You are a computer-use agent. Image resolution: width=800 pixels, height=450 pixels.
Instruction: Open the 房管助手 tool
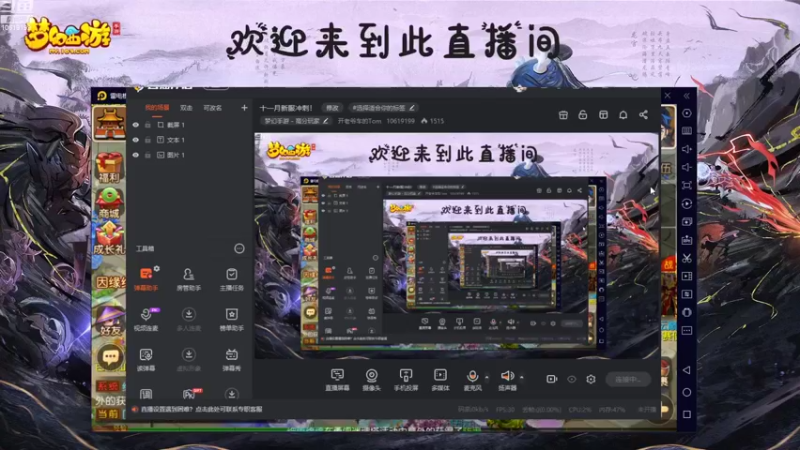(x=188, y=279)
